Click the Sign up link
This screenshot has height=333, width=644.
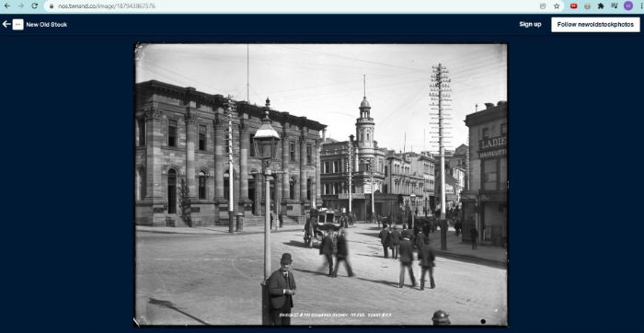pyautogui.click(x=530, y=24)
